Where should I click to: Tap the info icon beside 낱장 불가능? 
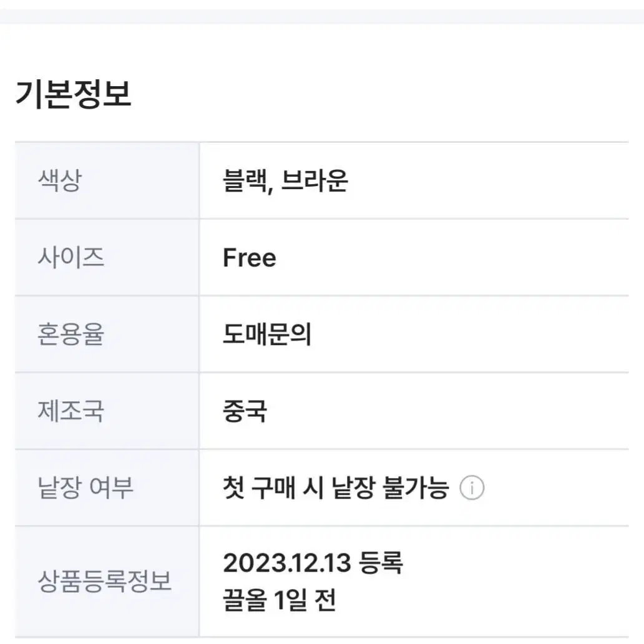pyautogui.click(x=472, y=488)
